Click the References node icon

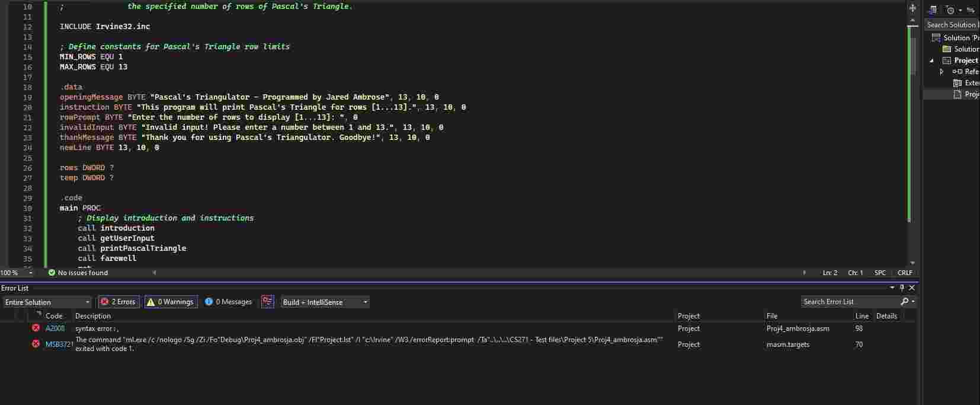click(957, 71)
